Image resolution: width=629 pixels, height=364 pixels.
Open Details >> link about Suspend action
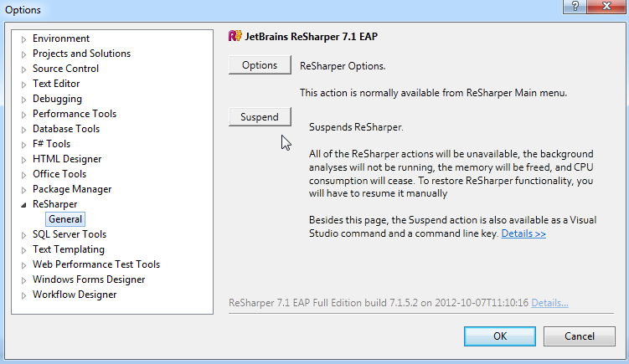click(x=523, y=233)
